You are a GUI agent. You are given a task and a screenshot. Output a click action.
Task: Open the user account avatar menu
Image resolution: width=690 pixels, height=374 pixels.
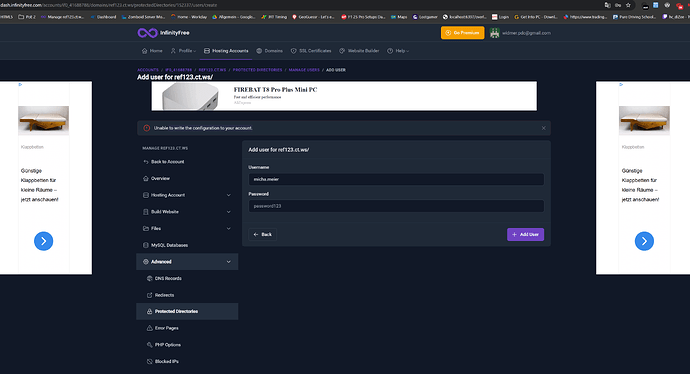[495, 33]
